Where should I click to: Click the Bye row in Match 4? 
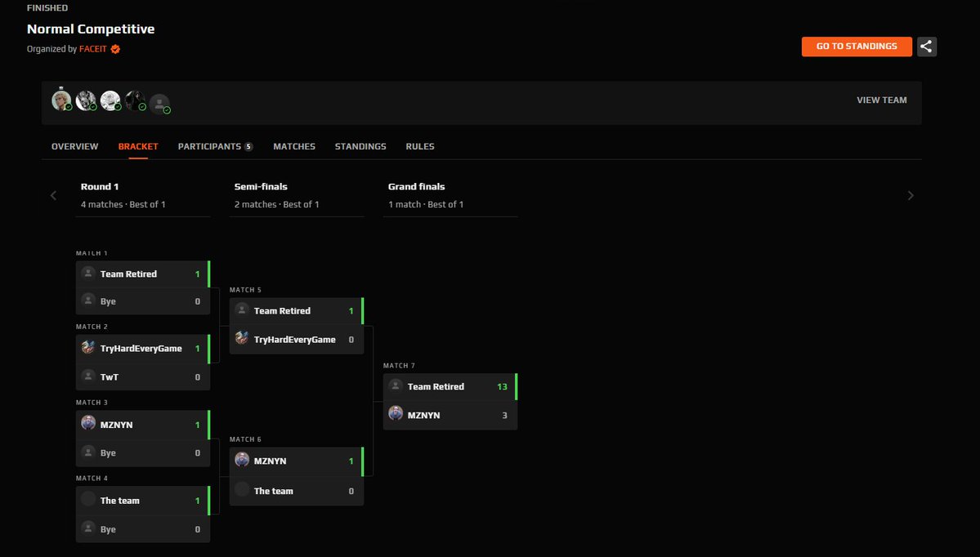(x=142, y=529)
